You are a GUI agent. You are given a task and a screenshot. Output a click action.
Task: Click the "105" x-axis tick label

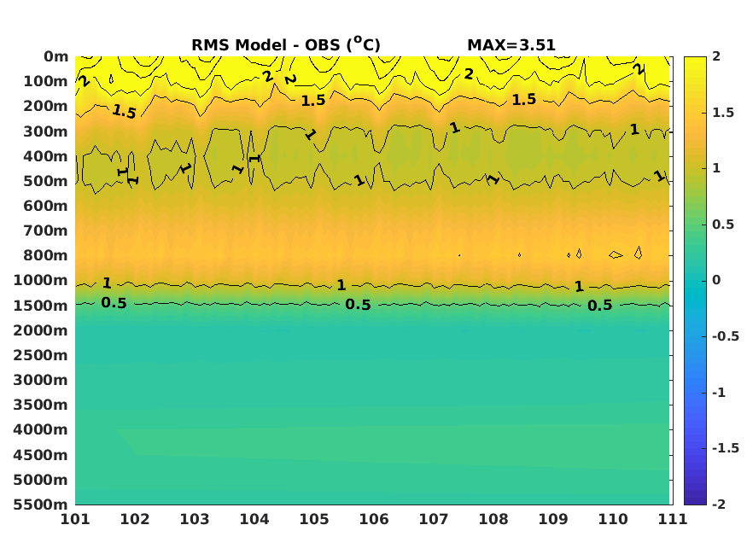314,519
